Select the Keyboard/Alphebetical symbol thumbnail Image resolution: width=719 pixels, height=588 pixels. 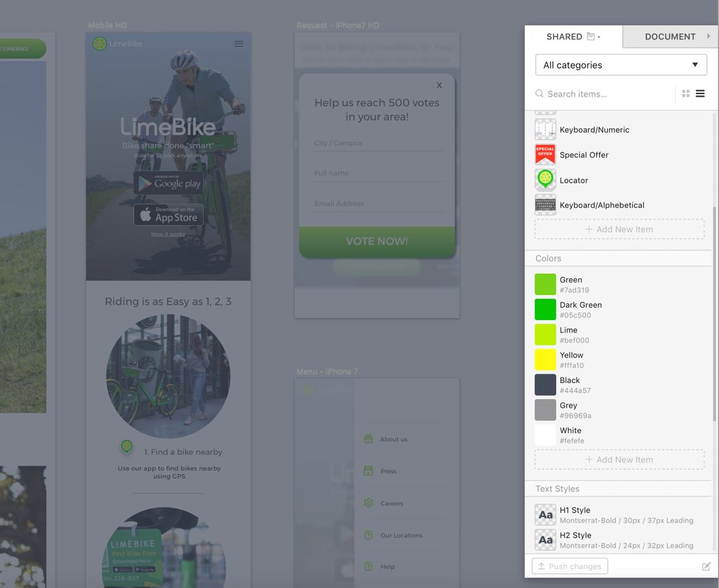coord(545,205)
